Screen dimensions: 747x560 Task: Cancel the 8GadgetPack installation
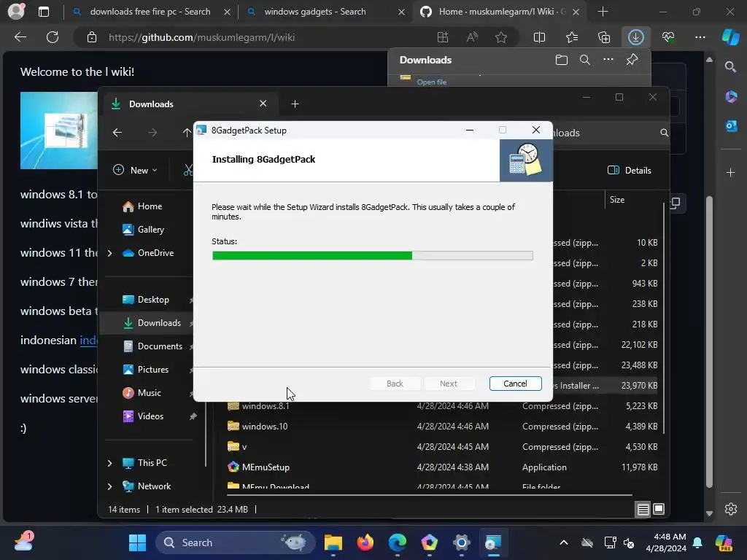[x=515, y=384]
